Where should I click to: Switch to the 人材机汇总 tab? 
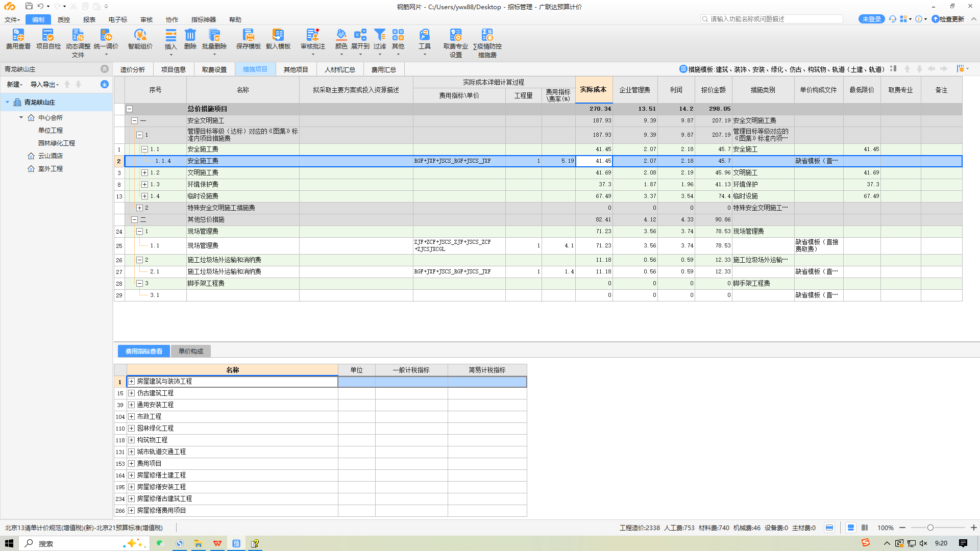pyautogui.click(x=339, y=69)
